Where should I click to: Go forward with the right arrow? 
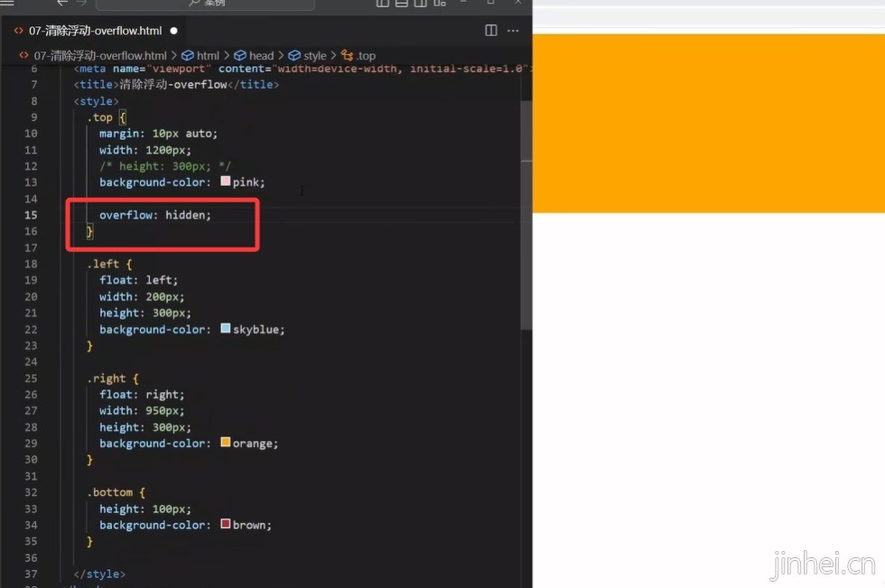[81, 2]
